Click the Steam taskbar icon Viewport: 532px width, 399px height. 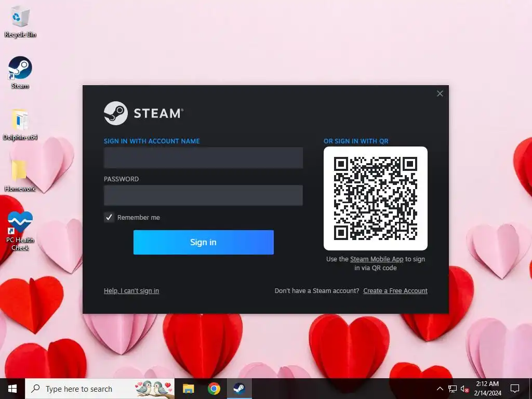(x=239, y=389)
